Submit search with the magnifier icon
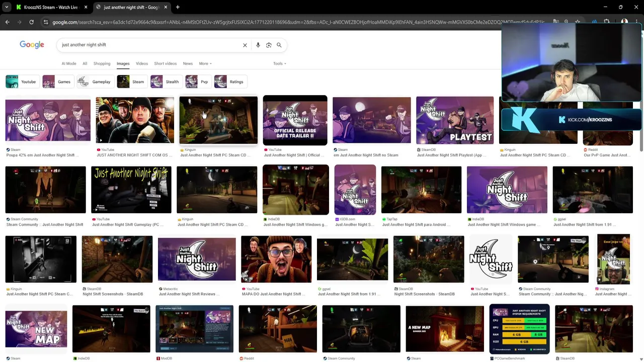The image size is (644, 362). [279, 45]
